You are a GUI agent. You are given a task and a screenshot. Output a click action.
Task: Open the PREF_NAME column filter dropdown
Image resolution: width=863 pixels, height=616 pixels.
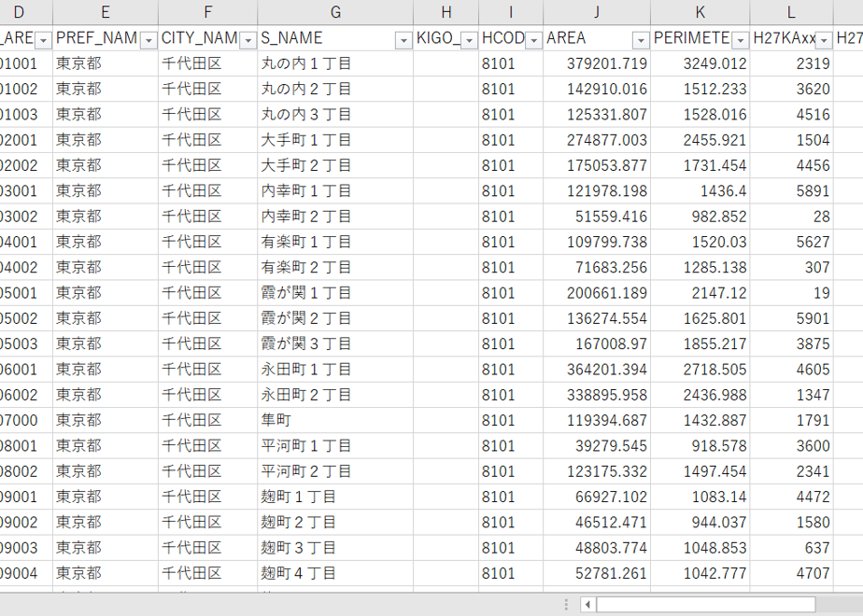click(149, 40)
